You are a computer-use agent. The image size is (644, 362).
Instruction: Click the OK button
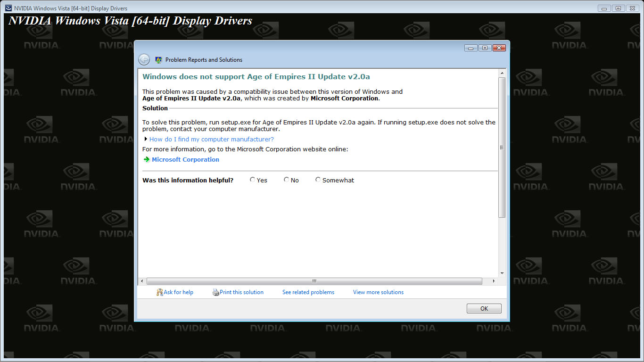click(x=484, y=309)
